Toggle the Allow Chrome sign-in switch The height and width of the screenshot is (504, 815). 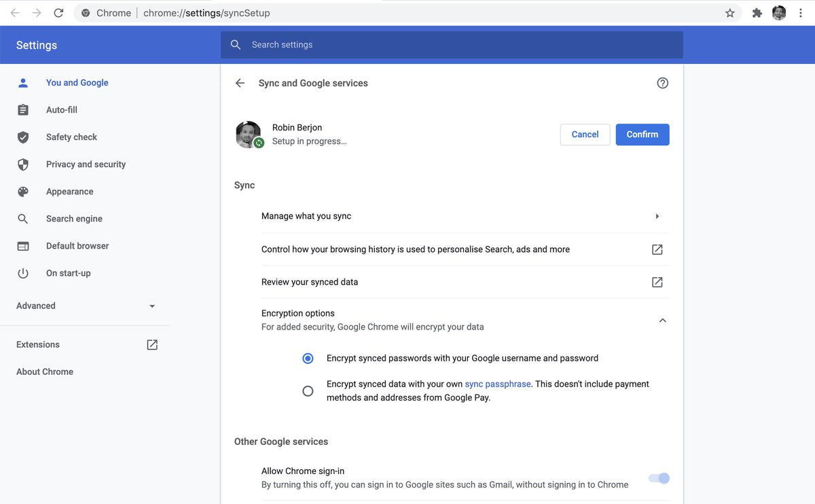659,478
